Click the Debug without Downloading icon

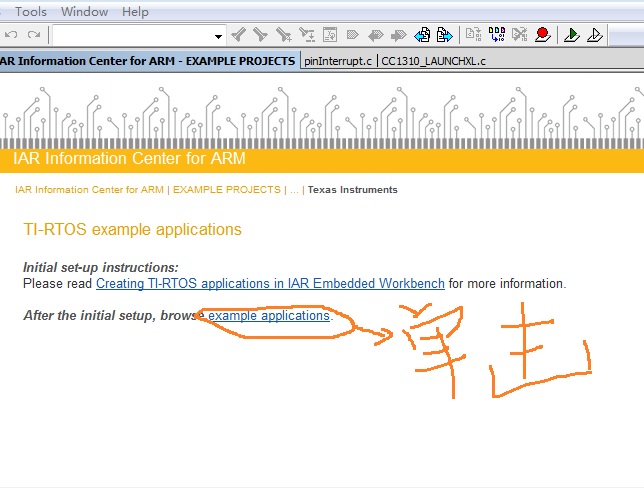595,35
